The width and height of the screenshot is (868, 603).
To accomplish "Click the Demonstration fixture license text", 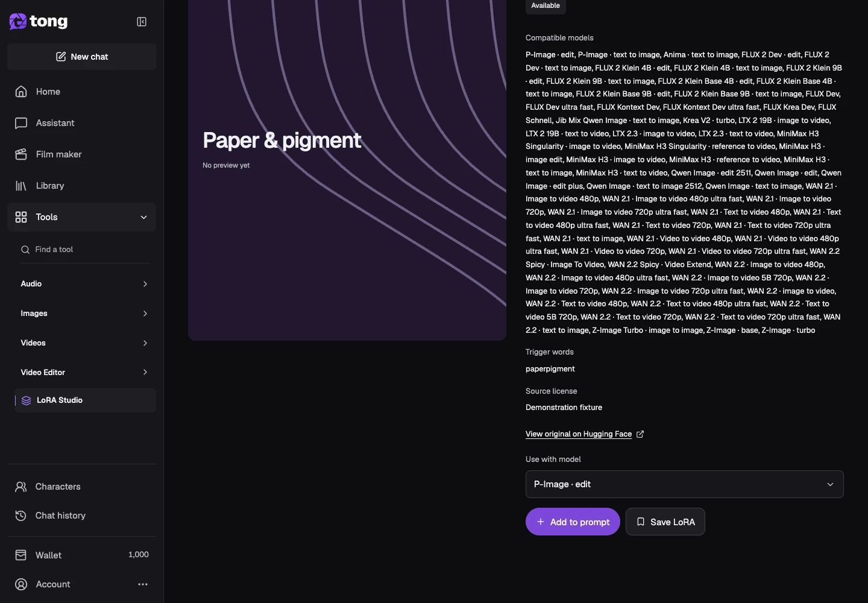I will (564, 408).
